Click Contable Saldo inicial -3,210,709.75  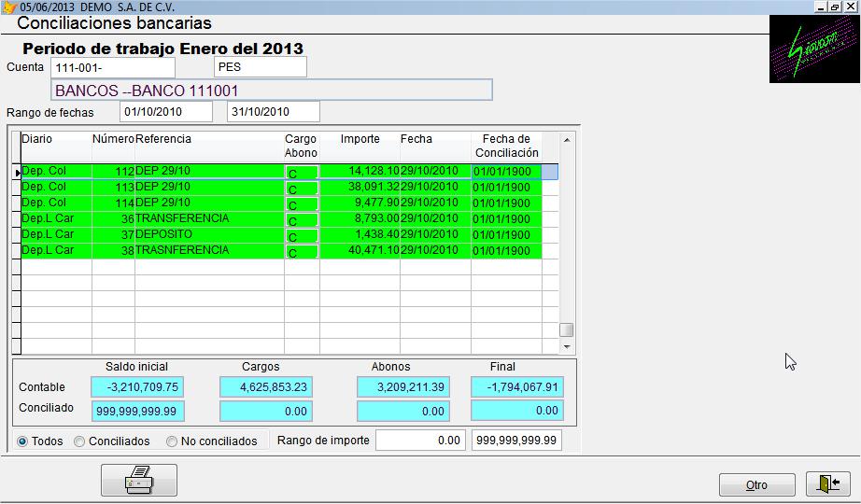pyautogui.click(x=137, y=387)
